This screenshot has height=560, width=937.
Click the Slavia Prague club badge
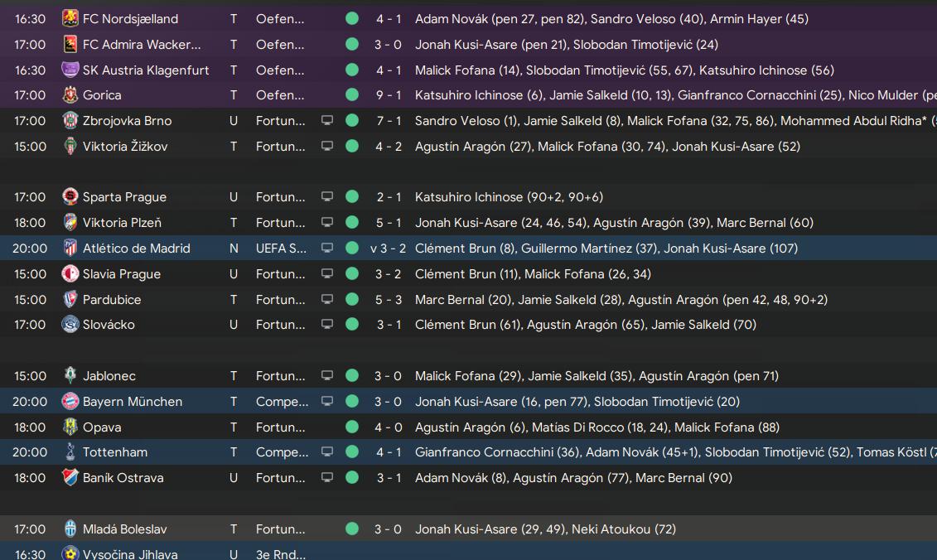coord(70,273)
